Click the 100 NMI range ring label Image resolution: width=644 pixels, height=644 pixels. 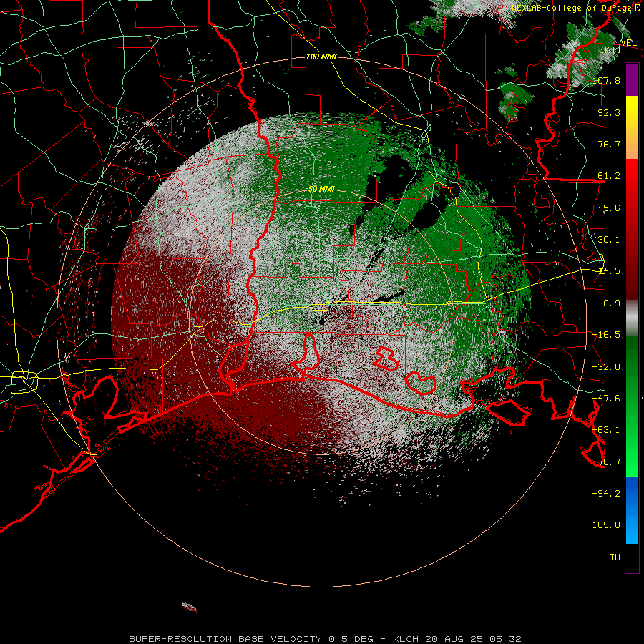pyautogui.click(x=321, y=57)
